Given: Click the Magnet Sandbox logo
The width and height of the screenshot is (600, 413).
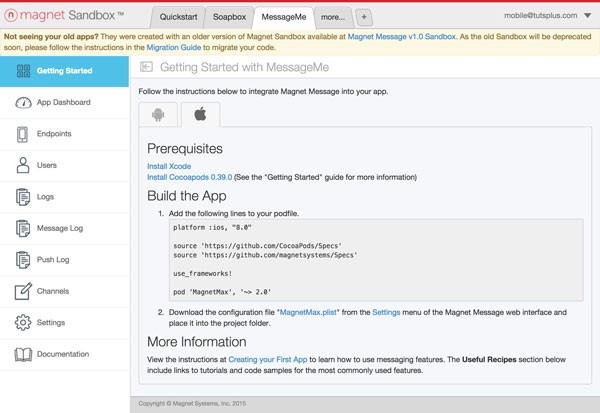Looking at the screenshot, I should (64, 15).
